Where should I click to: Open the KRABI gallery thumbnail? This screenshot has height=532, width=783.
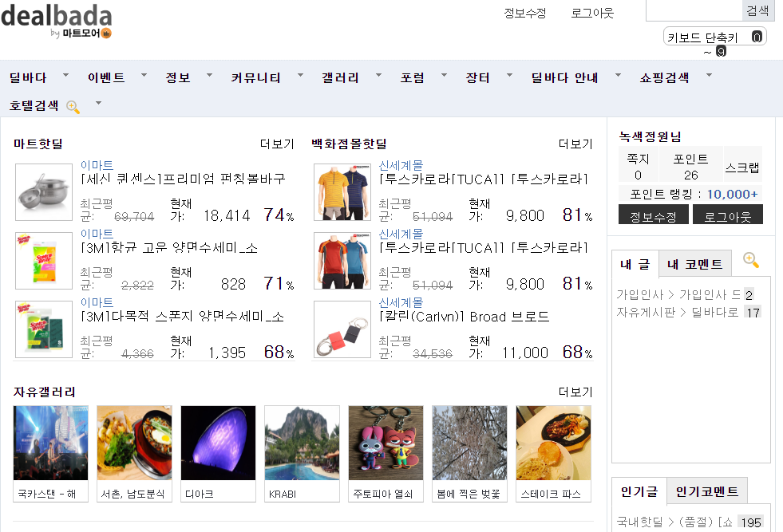pos(302,443)
